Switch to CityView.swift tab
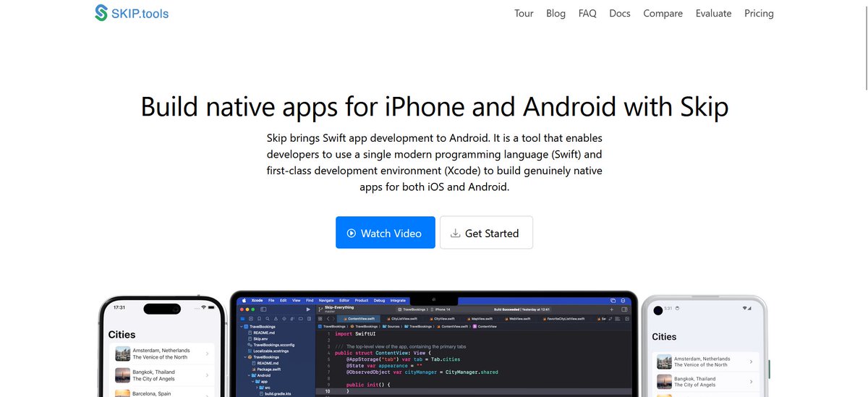This screenshot has width=868, height=397. click(x=443, y=318)
